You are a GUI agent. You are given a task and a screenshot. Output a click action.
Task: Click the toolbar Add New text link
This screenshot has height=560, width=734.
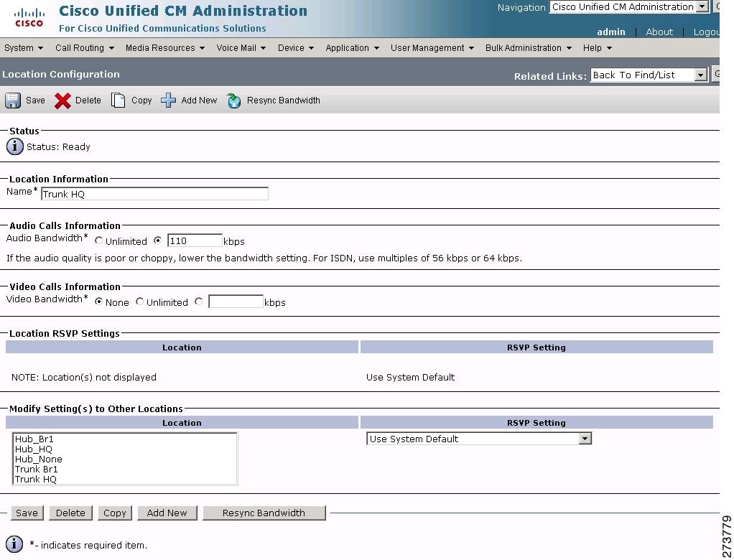[199, 100]
